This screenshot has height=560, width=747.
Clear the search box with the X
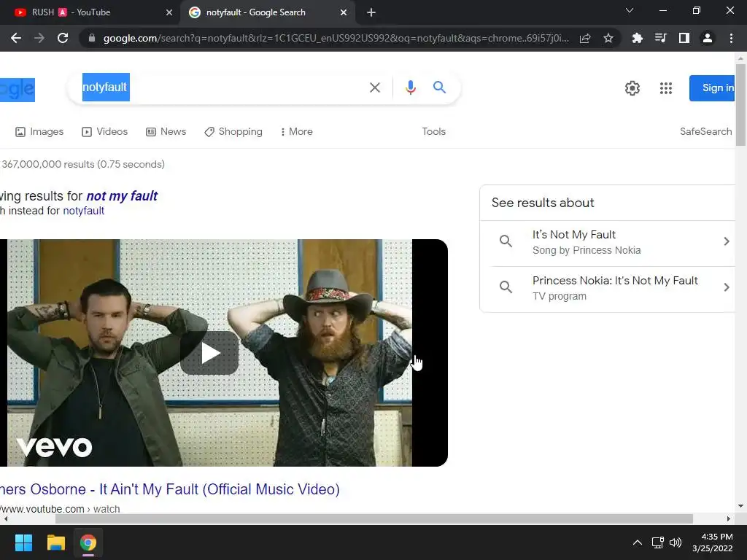point(375,87)
